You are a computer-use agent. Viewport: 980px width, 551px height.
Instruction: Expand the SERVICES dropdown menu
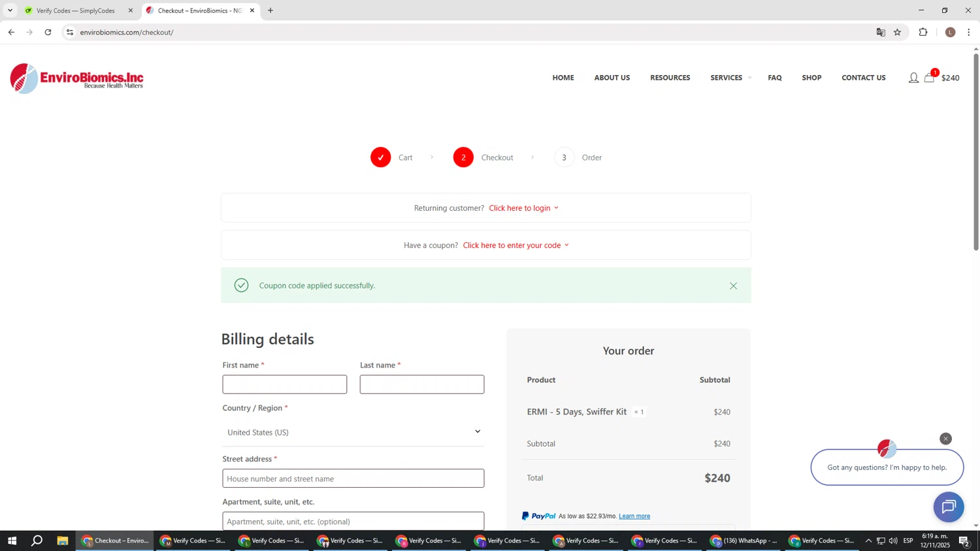(x=730, y=78)
